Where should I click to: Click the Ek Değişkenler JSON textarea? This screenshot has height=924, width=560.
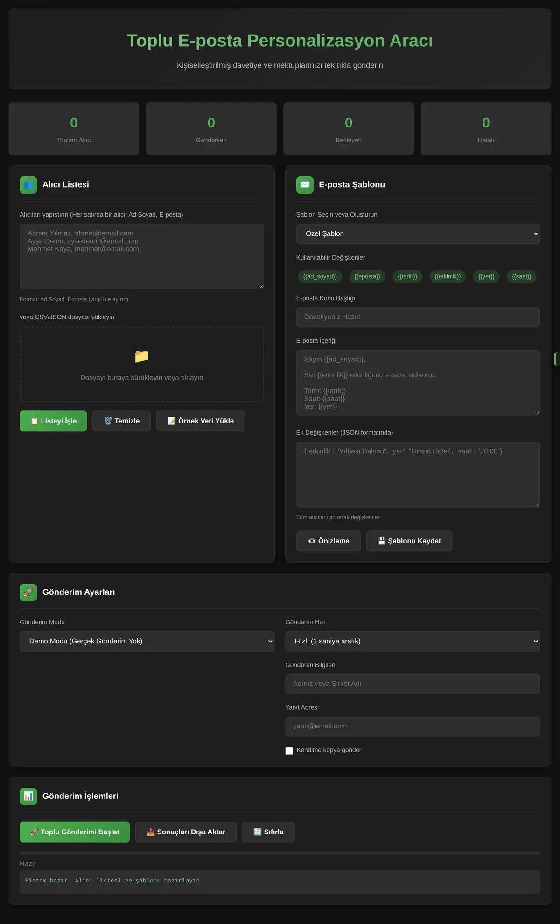418,474
